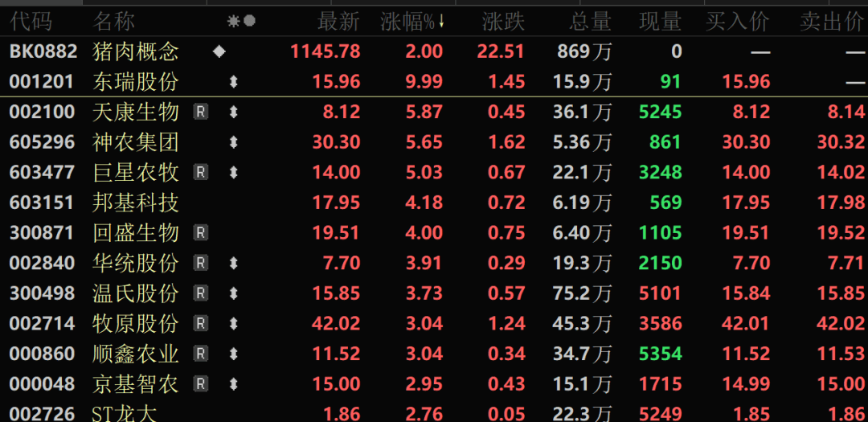Click the up-down marker for 京基智农
868x422 pixels.
pos(234,383)
